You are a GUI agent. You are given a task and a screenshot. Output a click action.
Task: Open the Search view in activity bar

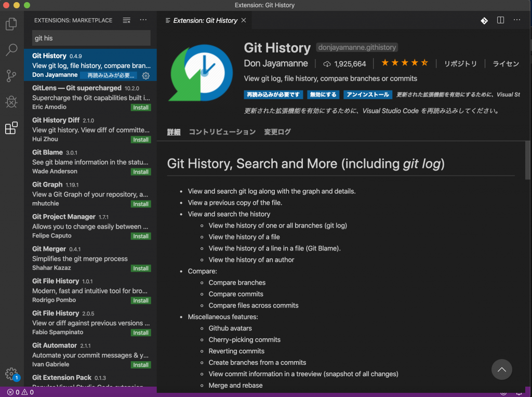[x=11, y=49]
